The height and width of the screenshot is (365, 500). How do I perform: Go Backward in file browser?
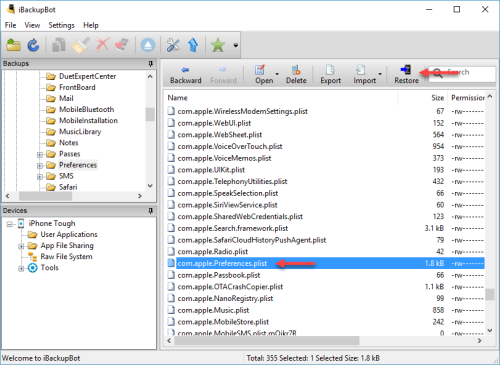pyautogui.click(x=186, y=75)
